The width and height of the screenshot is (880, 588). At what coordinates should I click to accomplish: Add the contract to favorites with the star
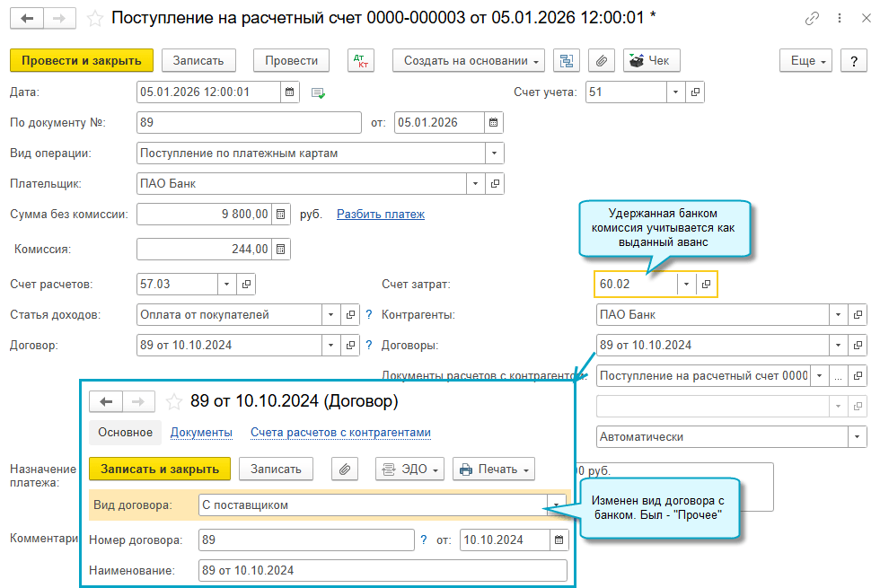(174, 402)
